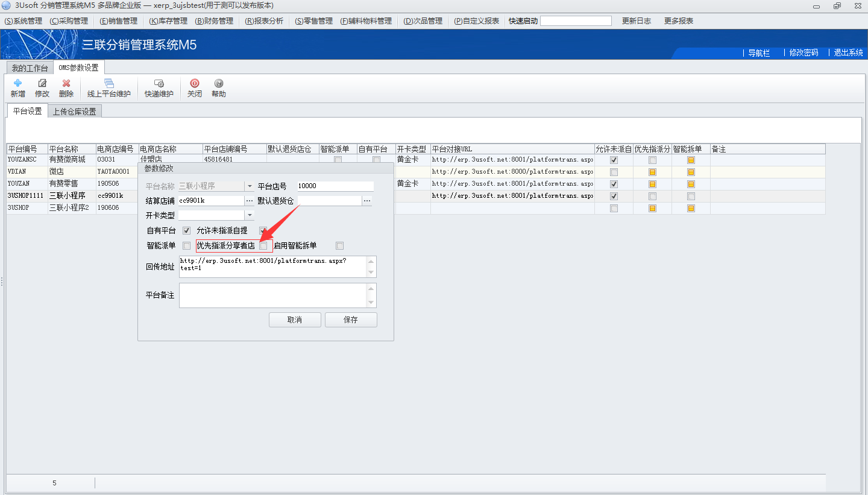
Task: Click the 3Usoft app icon in the title bar
Action: pyautogui.click(x=7, y=5)
